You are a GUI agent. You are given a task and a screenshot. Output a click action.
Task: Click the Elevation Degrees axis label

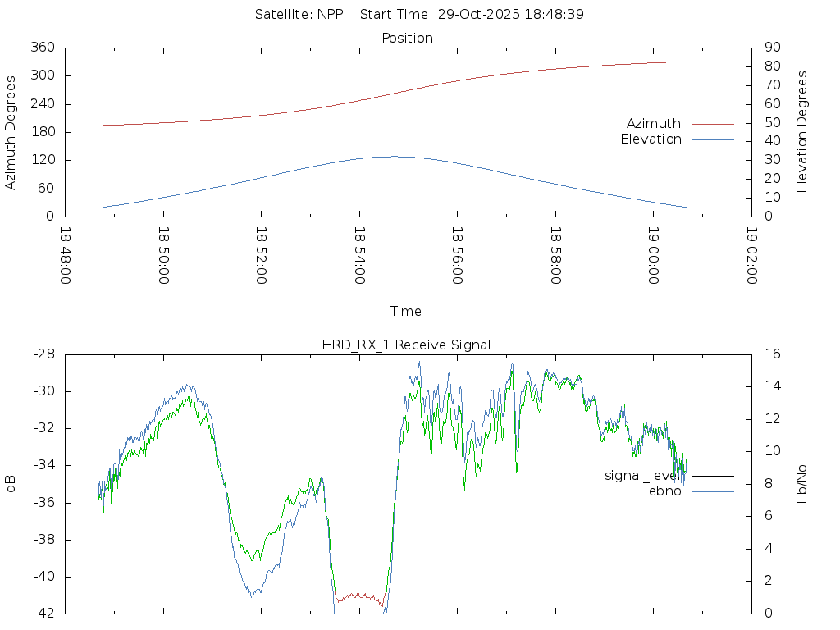803,132
